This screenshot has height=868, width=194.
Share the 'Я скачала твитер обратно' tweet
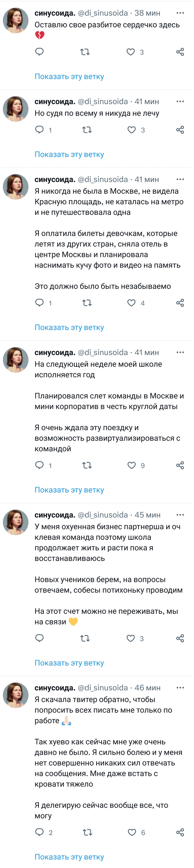pos(180,832)
